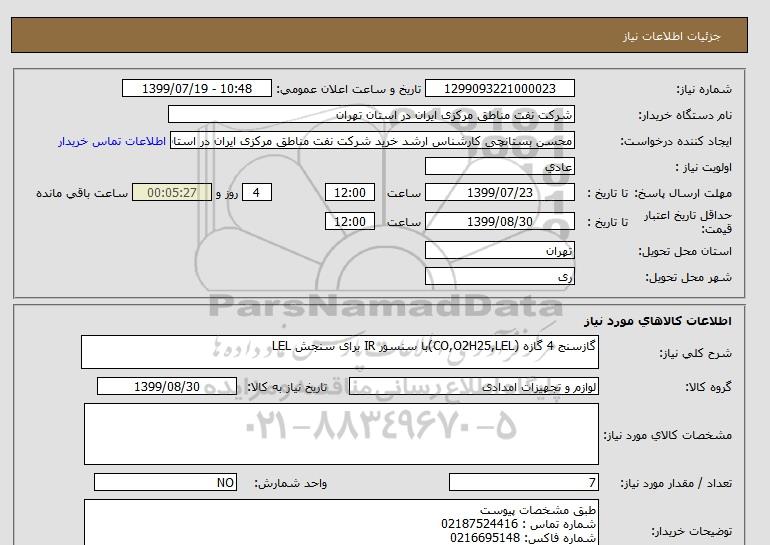Click label استان محل تحویل
Viewport: 770px width, 545px height.
coord(685,251)
